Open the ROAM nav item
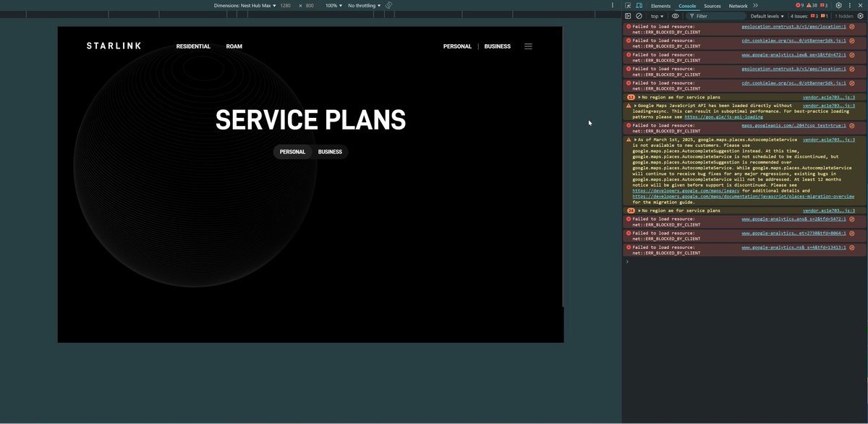 tap(234, 46)
